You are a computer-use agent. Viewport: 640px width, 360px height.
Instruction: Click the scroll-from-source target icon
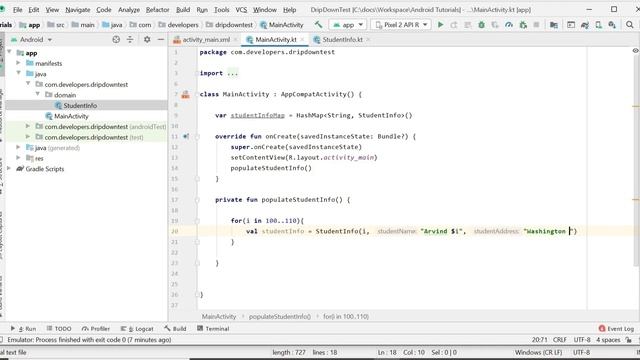(116, 39)
